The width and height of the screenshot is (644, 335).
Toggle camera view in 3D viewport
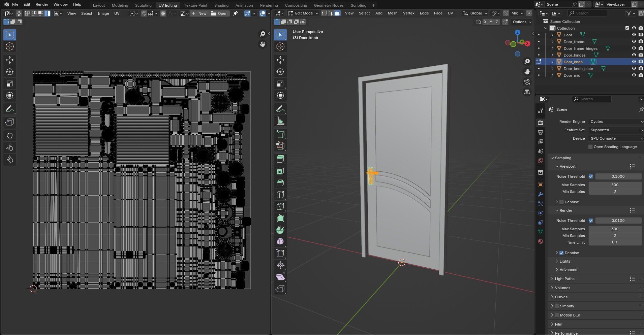coord(527,82)
